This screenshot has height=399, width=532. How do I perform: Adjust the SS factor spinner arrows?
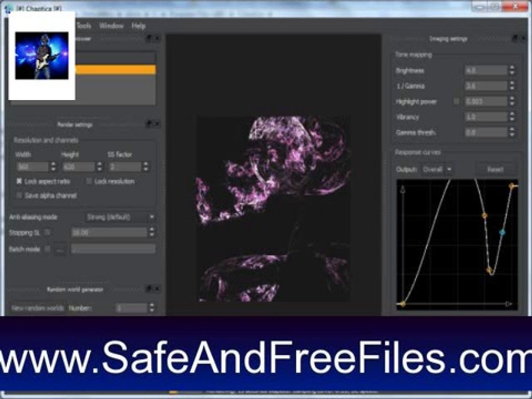click(x=146, y=167)
